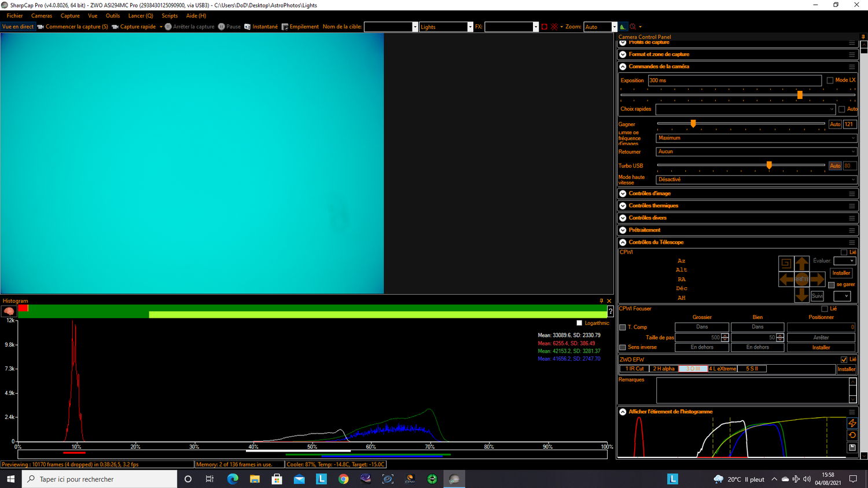The height and width of the screenshot is (488, 868).
Task: Apply auto stretch with the lightning icon
Action: pyautogui.click(x=851, y=423)
